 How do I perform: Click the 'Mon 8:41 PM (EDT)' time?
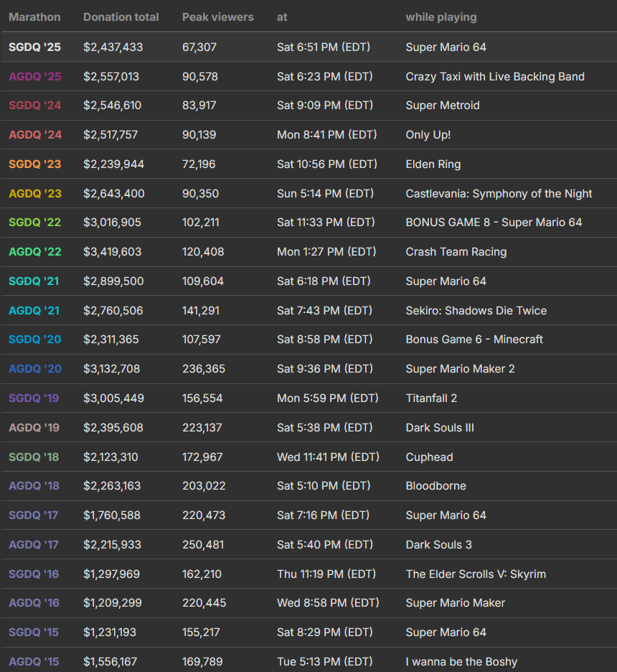(326, 134)
